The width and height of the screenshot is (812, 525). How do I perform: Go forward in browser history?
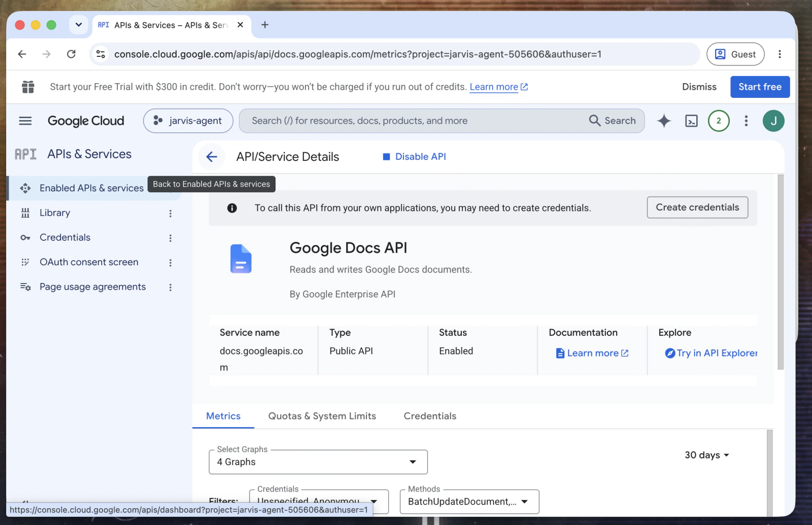[47, 54]
